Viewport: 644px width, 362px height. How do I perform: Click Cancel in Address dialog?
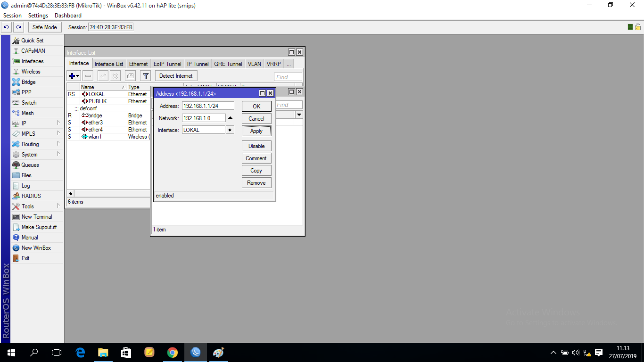click(256, 119)
